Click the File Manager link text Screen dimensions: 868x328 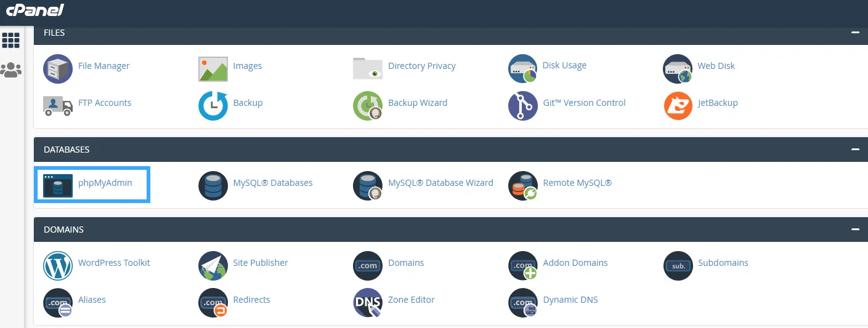point(104,66)
